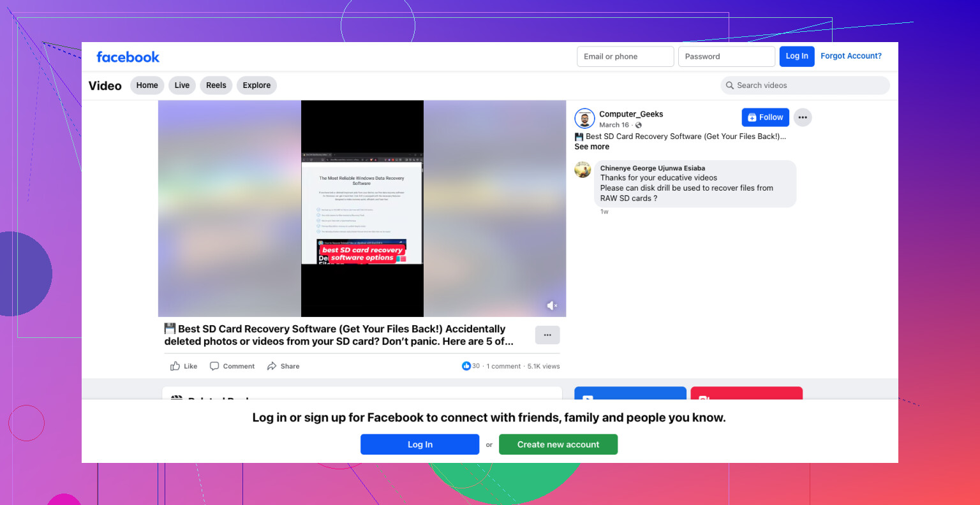
Task: Click the search magnifier icon
Action: click(x=730, y=85)
